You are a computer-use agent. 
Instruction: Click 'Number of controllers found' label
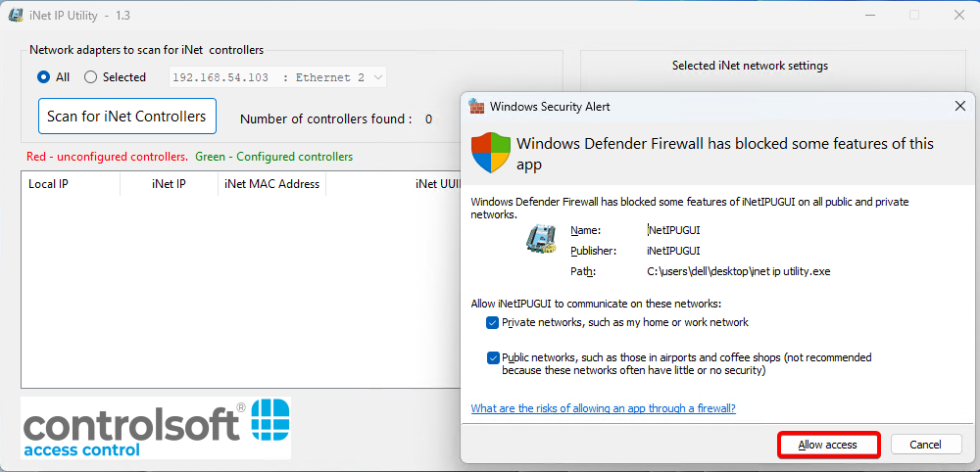(325, 118)
